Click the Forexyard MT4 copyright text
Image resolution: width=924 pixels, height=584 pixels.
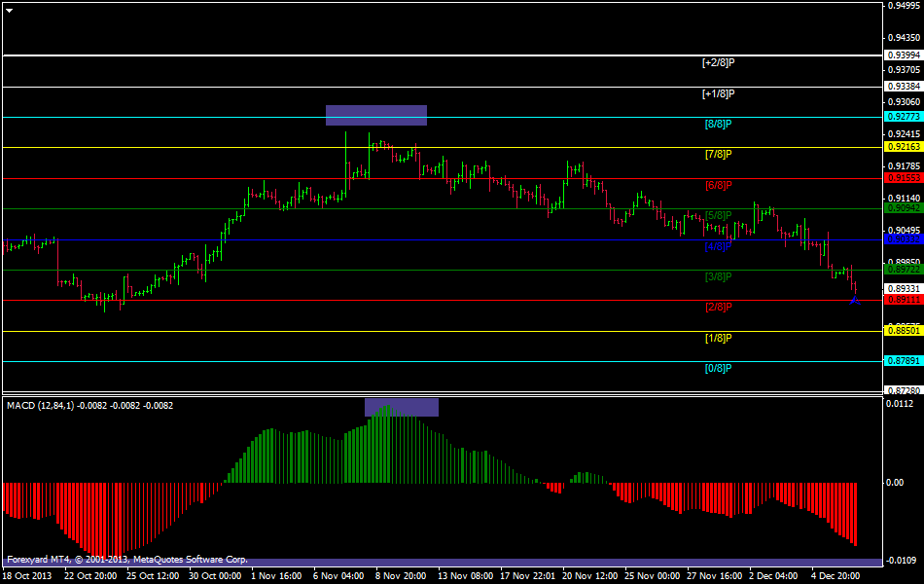pos(126,560)
